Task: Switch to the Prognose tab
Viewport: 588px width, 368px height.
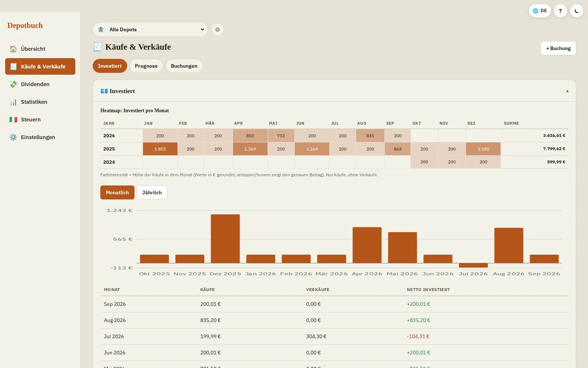Action: 146,66
